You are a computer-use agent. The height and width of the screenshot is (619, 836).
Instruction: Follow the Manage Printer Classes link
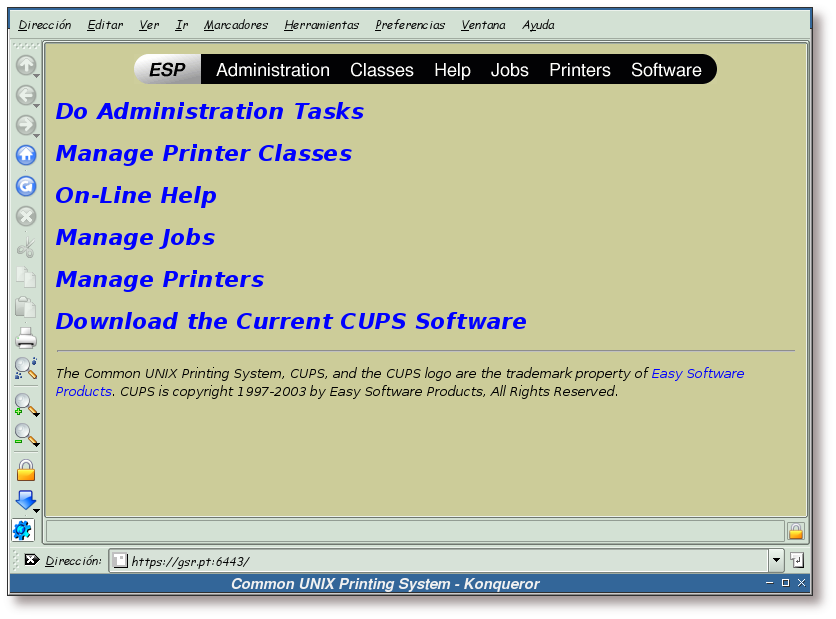point(204,154)
